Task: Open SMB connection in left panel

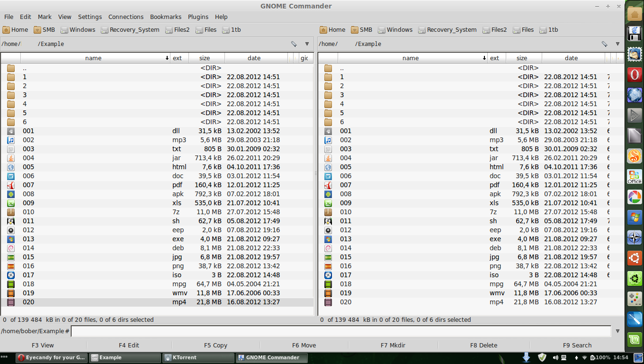Action: (x=45, y=29)
